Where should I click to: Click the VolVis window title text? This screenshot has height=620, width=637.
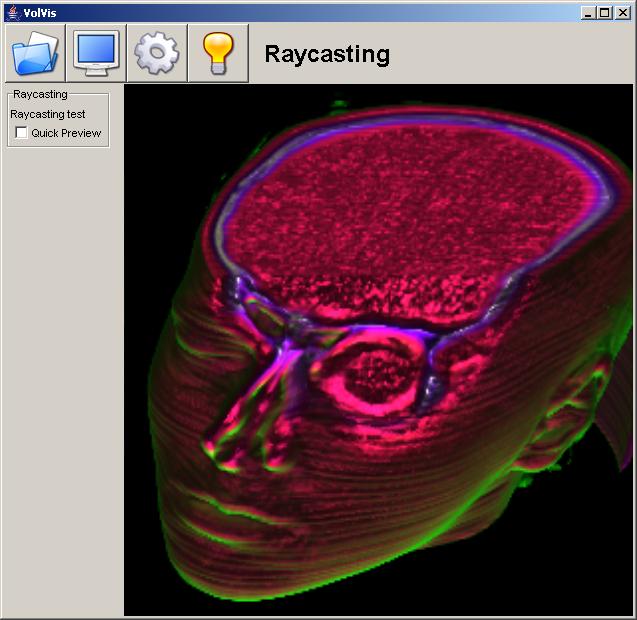point(39,12)
